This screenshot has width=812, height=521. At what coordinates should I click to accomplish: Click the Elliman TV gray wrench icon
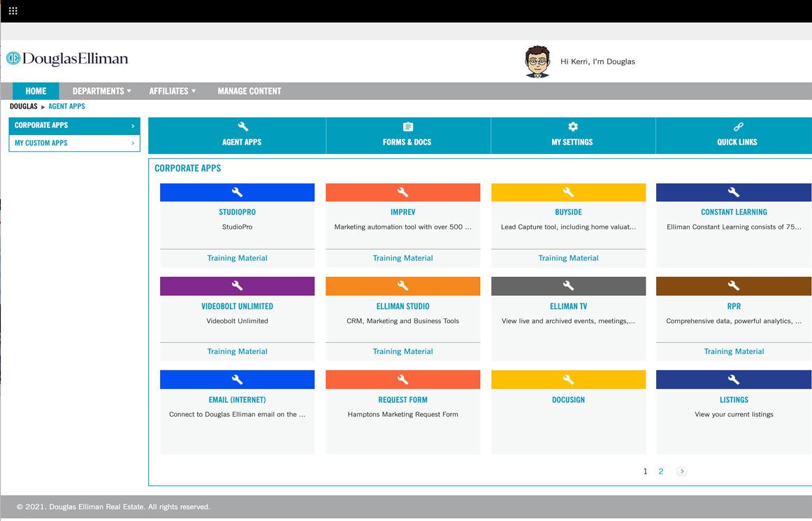(568, 285)
